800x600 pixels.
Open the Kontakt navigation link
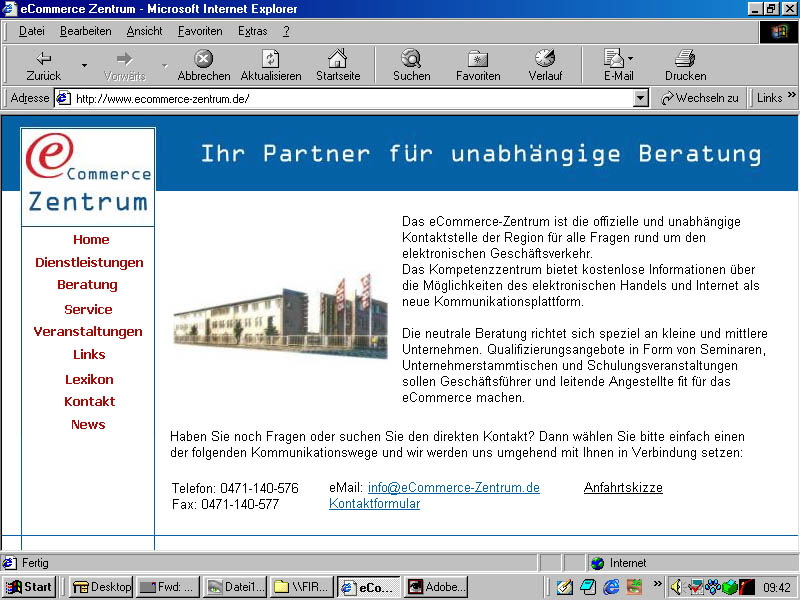pos(90,402)
